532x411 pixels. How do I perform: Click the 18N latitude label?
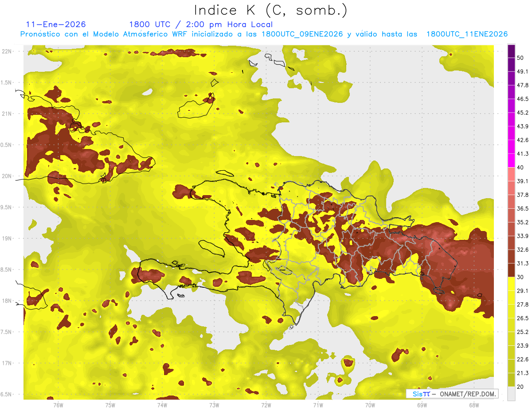[8, 301]
